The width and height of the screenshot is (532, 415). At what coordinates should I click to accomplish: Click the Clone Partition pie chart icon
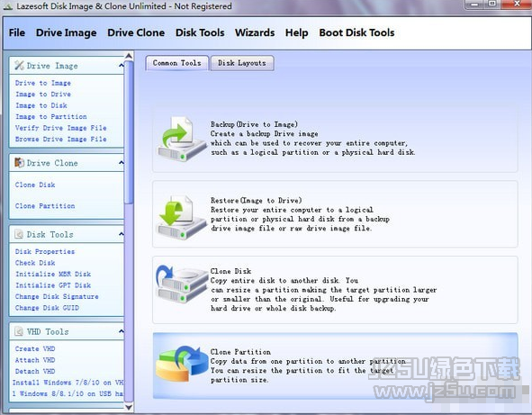pyautogui.click(x=182, y=363)
